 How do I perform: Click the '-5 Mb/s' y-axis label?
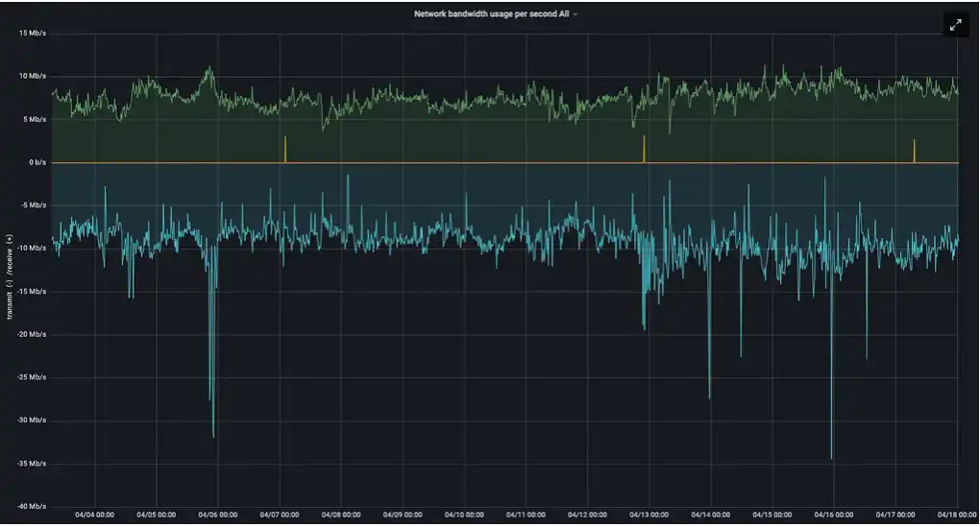33,204
